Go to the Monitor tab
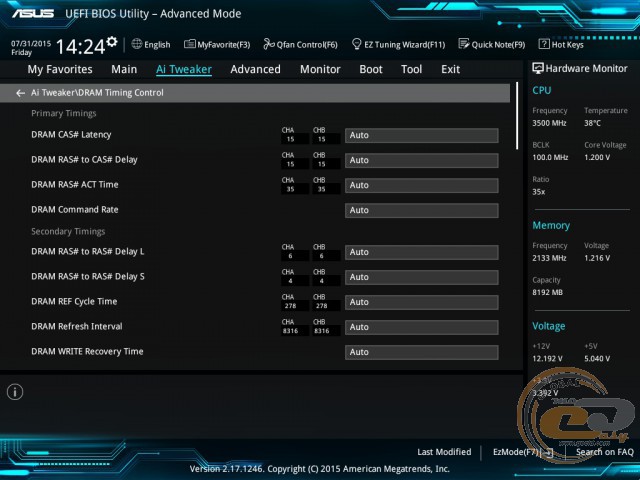The height and width of the screenshot is (480, 640). click(320, 69)
